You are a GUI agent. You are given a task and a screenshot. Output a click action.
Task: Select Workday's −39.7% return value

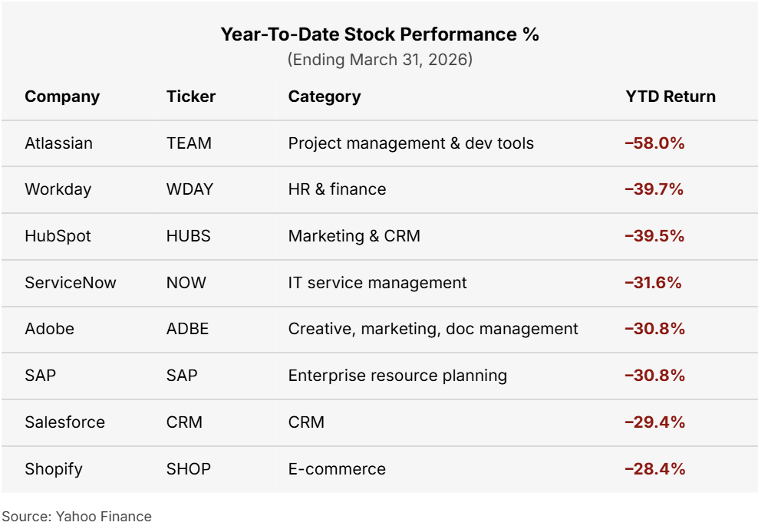click(x=654, y=189)
